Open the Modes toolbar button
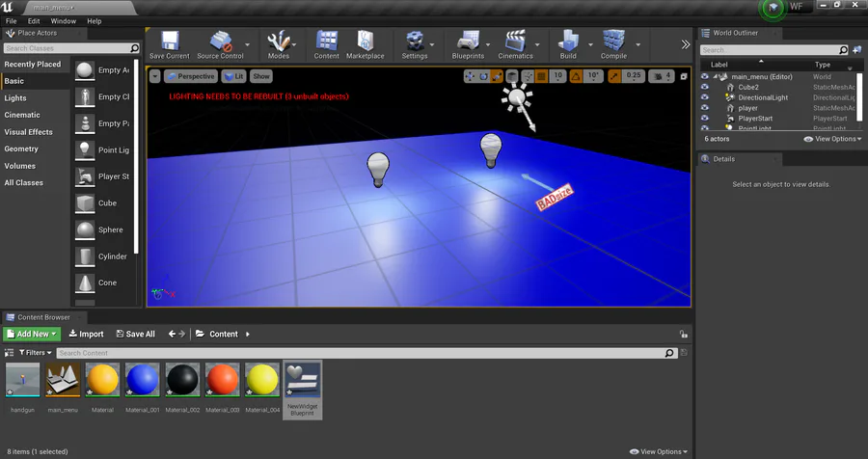868x459 pixels. (279, 45)
